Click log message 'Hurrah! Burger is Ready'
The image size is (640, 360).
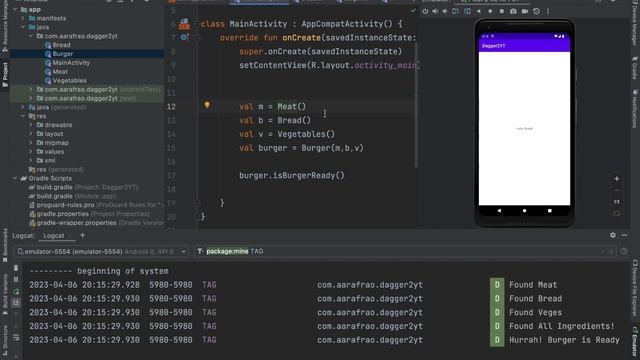(564, 340)
